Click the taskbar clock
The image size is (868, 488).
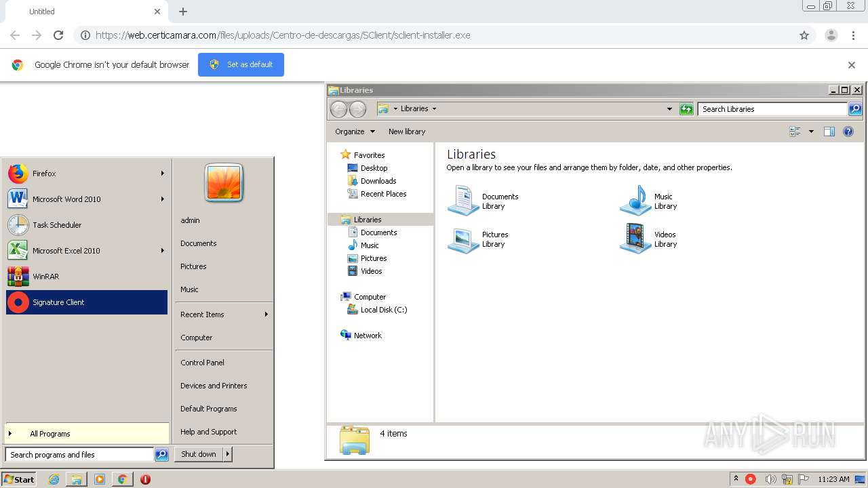point(833,479)
